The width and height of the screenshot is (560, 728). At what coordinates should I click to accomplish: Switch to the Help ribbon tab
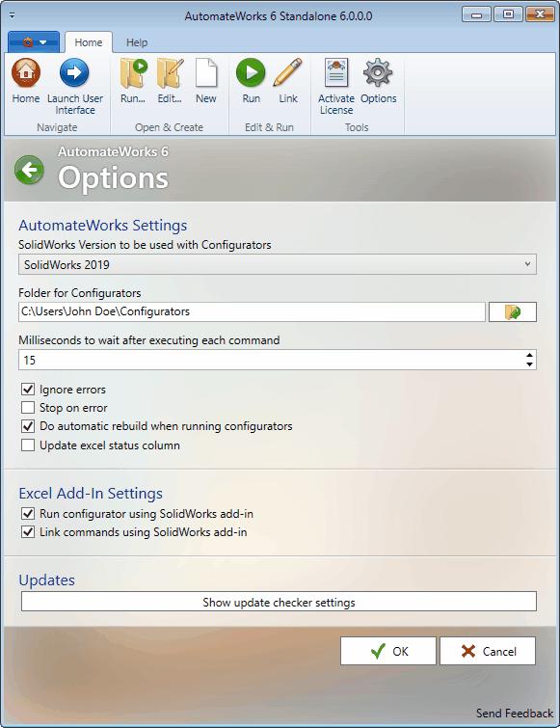coord(137,42)
